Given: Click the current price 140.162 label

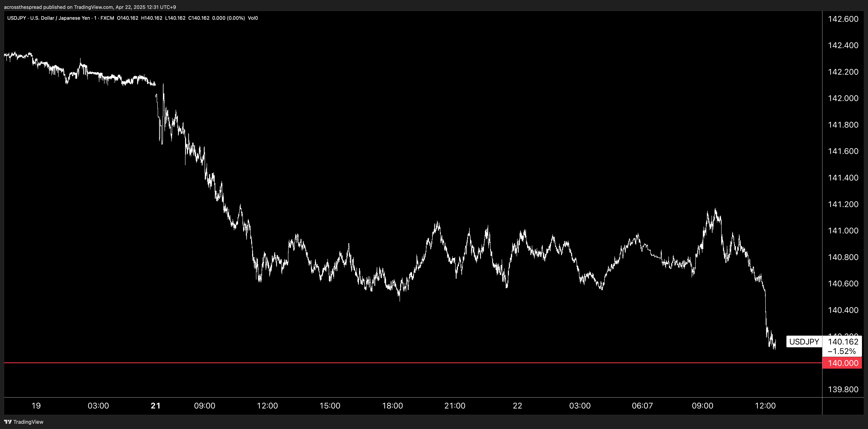Looking at the screenshot, I should 843,341.
